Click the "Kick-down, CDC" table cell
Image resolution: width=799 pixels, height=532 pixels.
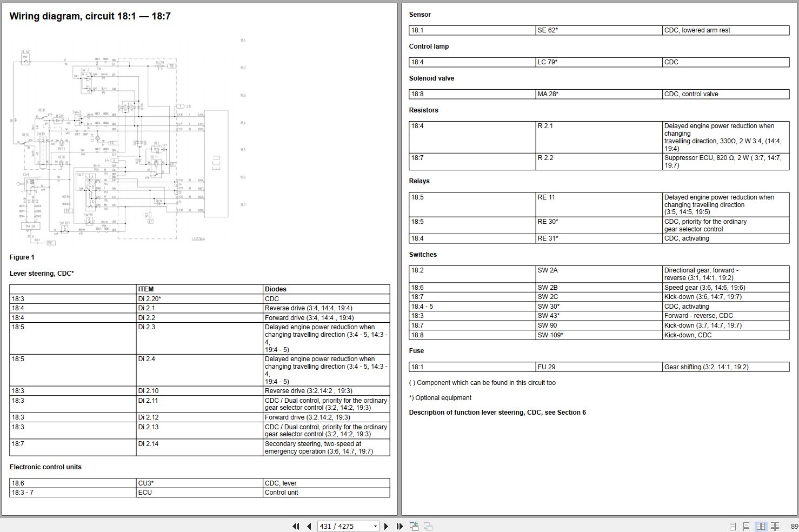click(726, 335)
